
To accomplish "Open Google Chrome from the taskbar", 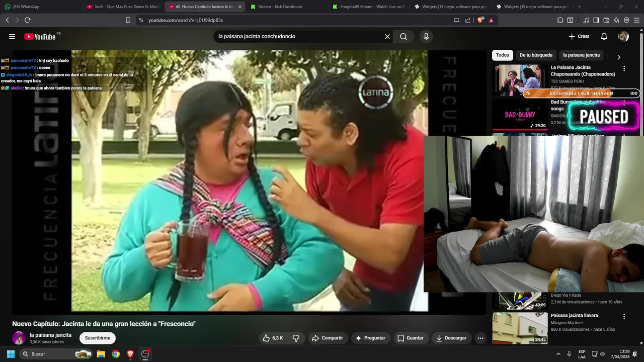I will point(116,354).
